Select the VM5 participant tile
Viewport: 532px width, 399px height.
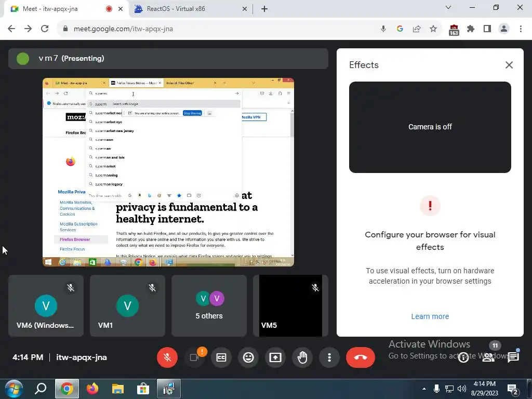point(290,305)
